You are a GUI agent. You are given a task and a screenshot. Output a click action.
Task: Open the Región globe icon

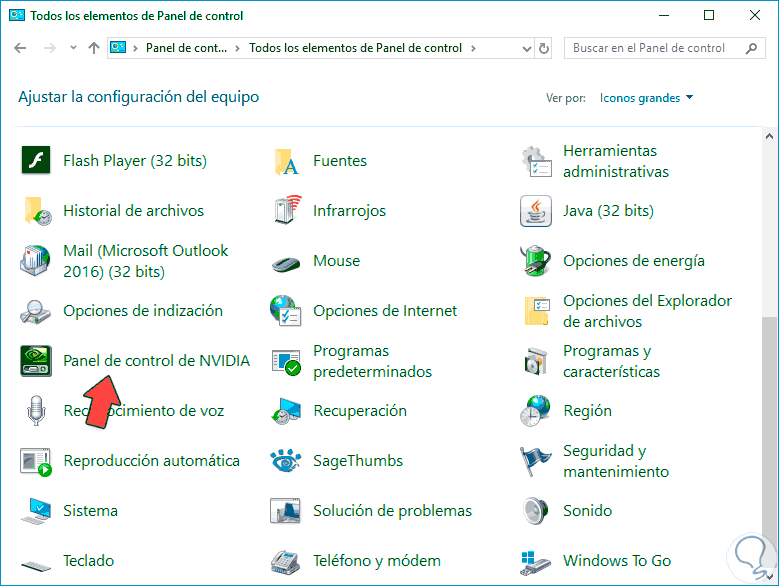click(536, 411)
